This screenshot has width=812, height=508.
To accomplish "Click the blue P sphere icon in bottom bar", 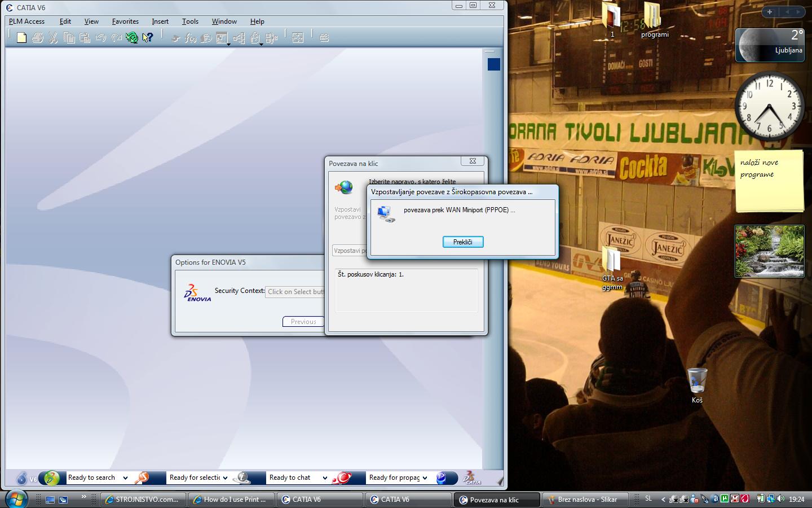I will (441, 478).
